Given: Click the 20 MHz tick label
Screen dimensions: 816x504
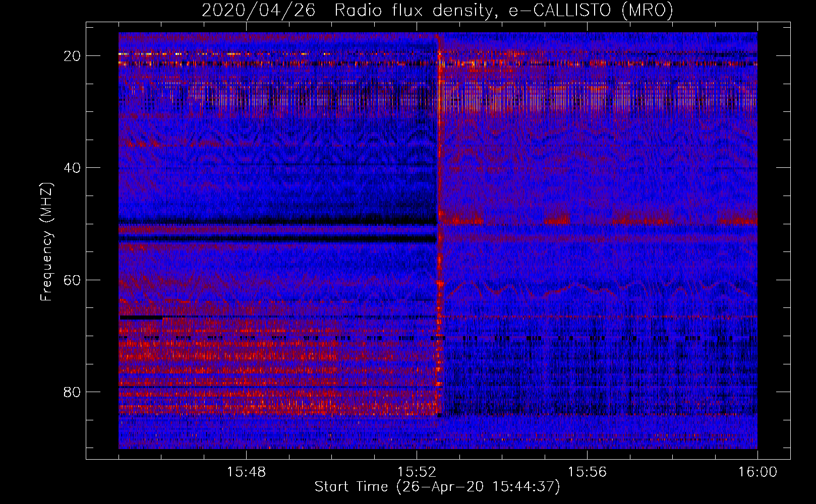Looking at the screenshot, I should (73, 56).
